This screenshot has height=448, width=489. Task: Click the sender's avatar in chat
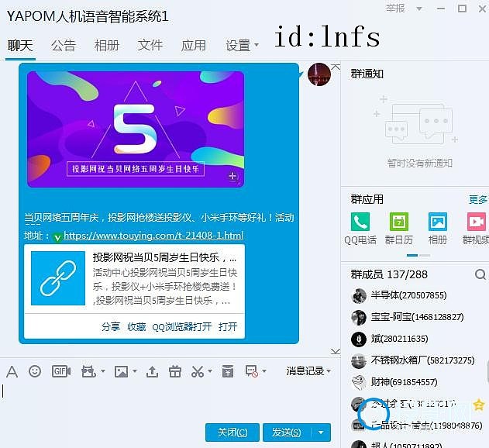[319, 74]
